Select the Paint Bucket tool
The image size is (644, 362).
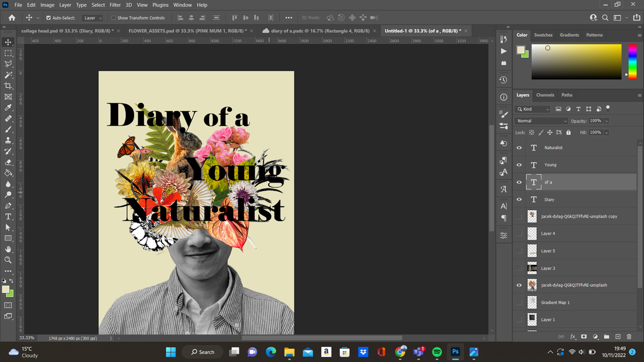pyautogui.click(x=8, y=173)
